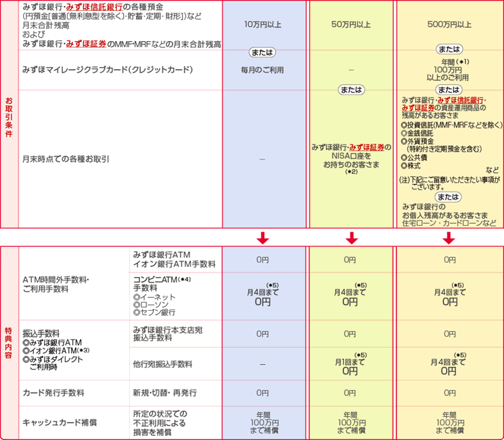This screenshot has height=440, width=504.
Task: Click the 特典内容 vertical header
Action: coord(8,343)
